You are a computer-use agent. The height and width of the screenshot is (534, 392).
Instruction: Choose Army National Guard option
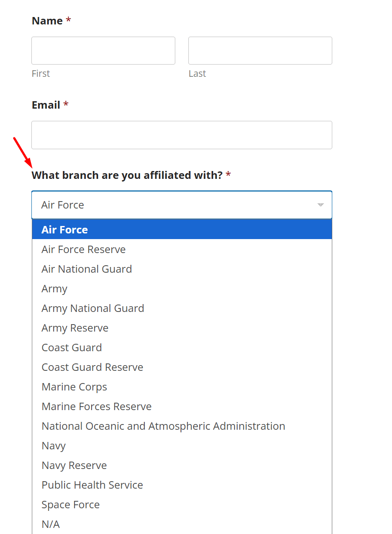point(92,308)
